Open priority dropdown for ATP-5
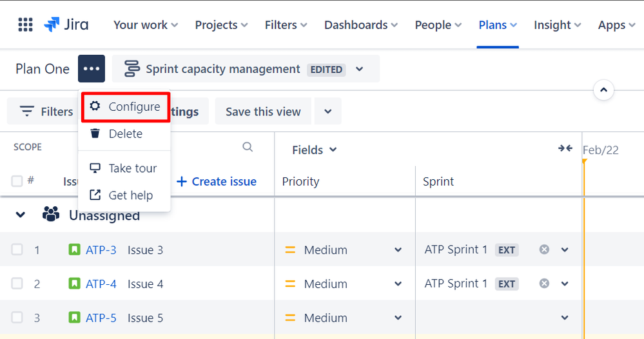 pyautogui.click(x=398, y=318)
